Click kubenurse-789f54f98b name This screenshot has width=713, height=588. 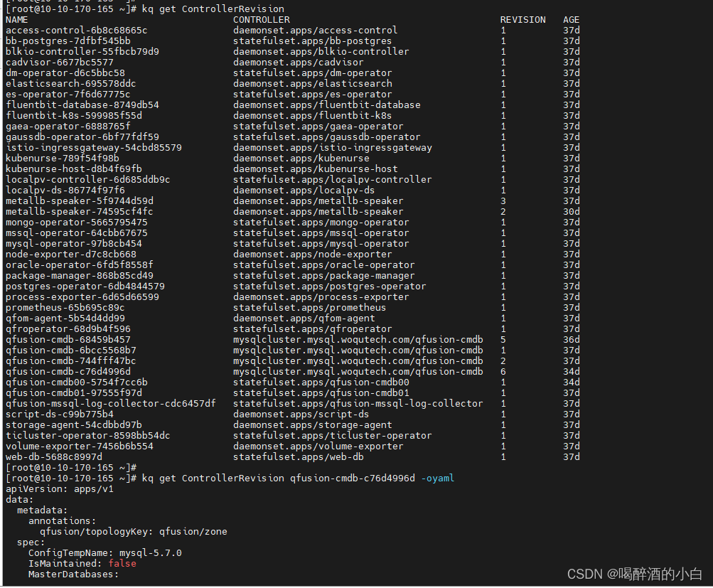63,159
